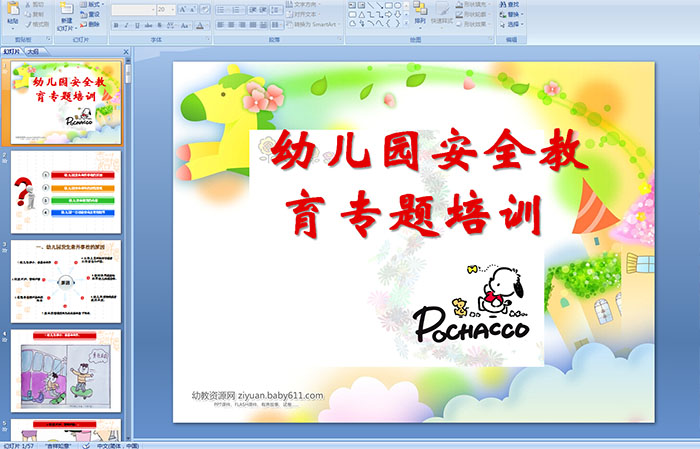Viewport: 700px width, 449px height.
Task: Open the Arrange (排列) menu
Action: (x=420, y=13)
